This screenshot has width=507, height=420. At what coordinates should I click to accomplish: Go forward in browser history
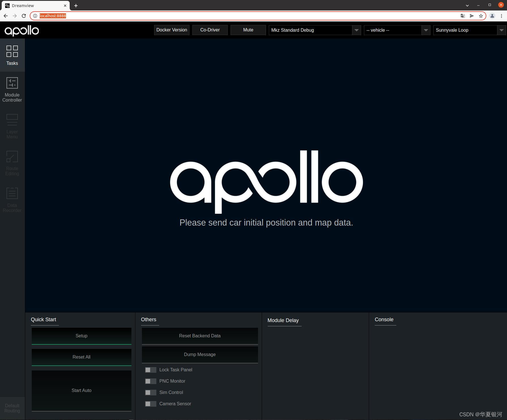pos(15,16)
